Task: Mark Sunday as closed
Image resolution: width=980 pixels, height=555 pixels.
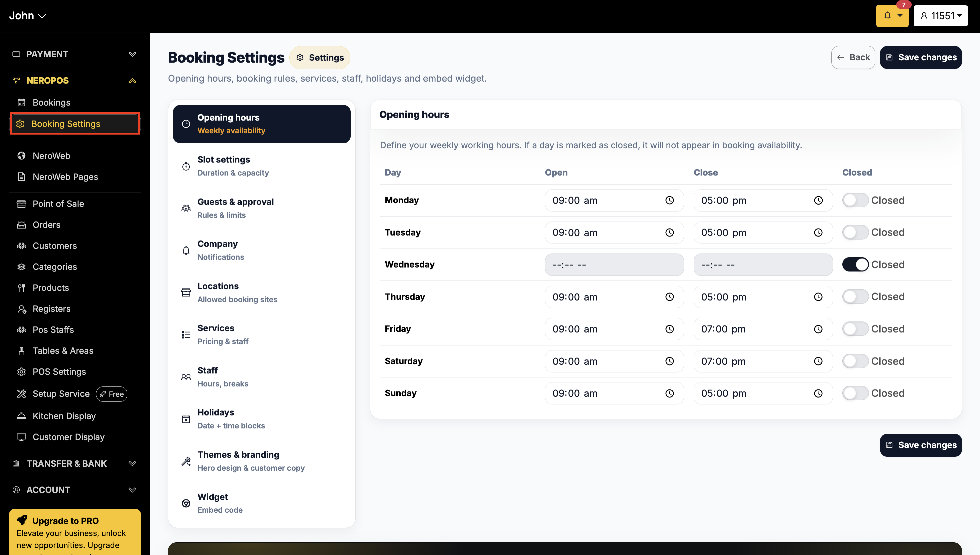Action: [x=855, y=393]
